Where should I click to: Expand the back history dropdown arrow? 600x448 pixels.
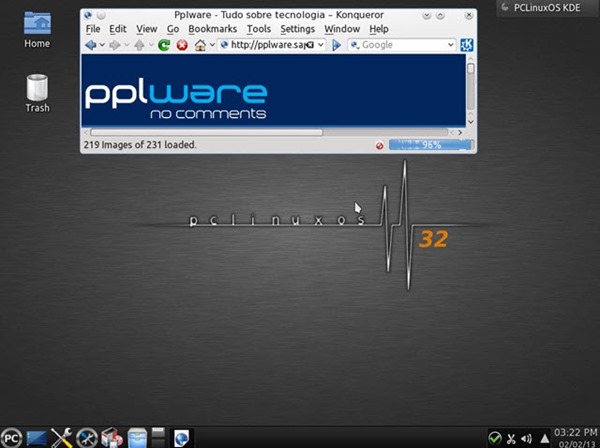pyautogui.click(x=102, y=45)
